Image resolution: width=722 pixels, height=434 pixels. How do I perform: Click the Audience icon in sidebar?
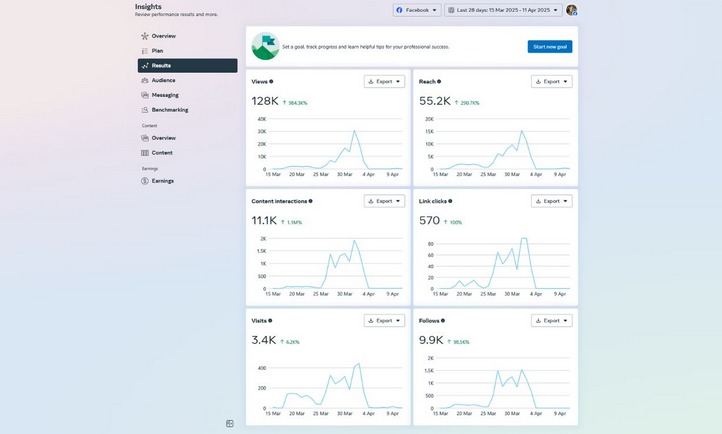click(x=145, y=80)
